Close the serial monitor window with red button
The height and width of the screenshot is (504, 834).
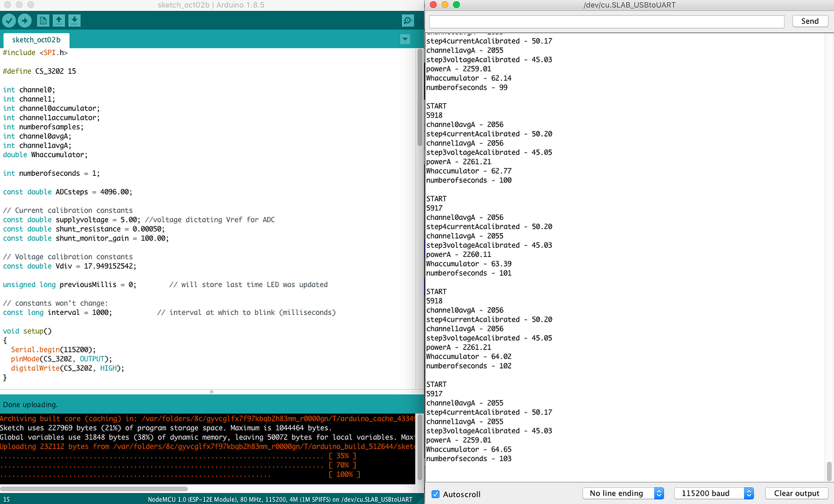coord(433,5)
